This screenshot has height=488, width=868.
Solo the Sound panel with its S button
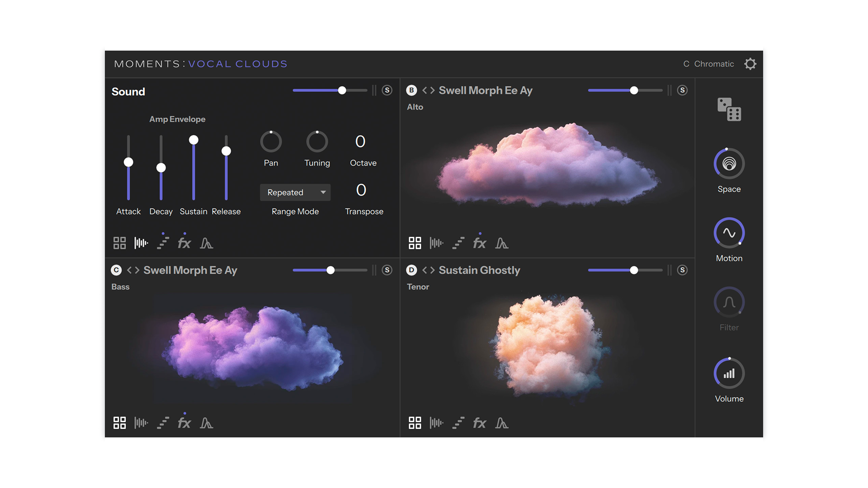click(387, 90)
